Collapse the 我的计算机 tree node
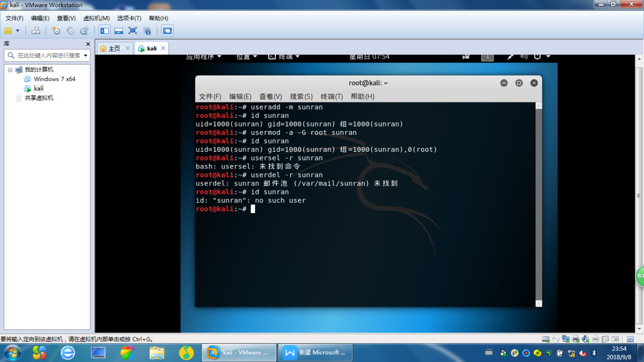644x362 pixels. [10, 70]
